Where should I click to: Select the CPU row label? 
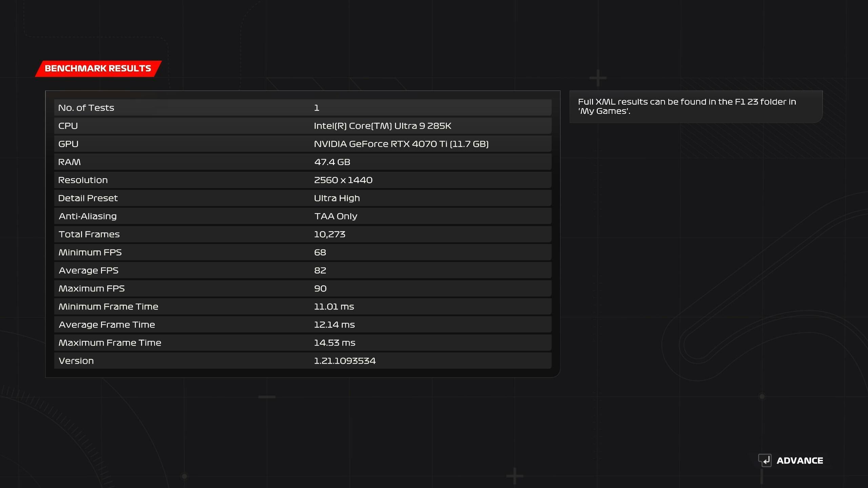(68, 126)
